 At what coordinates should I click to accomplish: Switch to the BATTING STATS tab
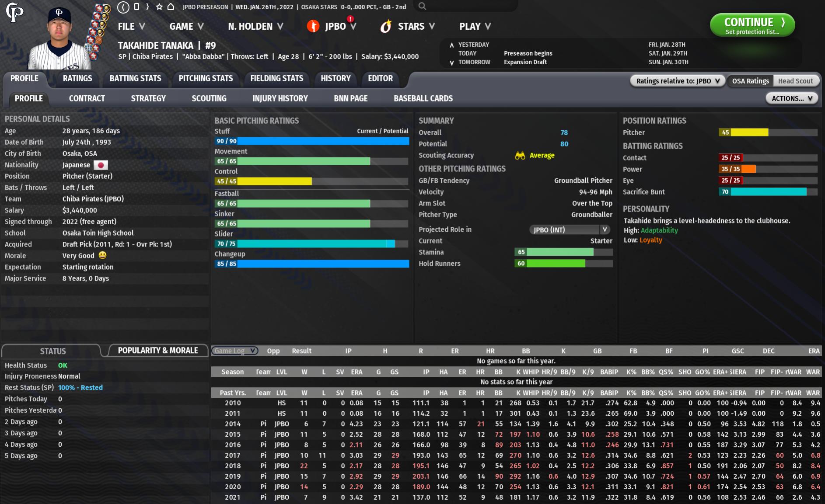click(x=135, y=79)
